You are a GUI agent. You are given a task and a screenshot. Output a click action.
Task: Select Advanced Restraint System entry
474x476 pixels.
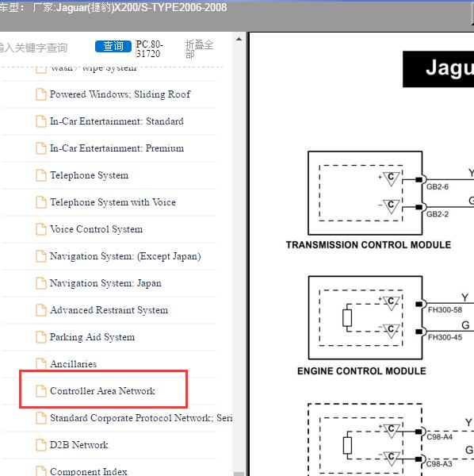pos(109,310)
